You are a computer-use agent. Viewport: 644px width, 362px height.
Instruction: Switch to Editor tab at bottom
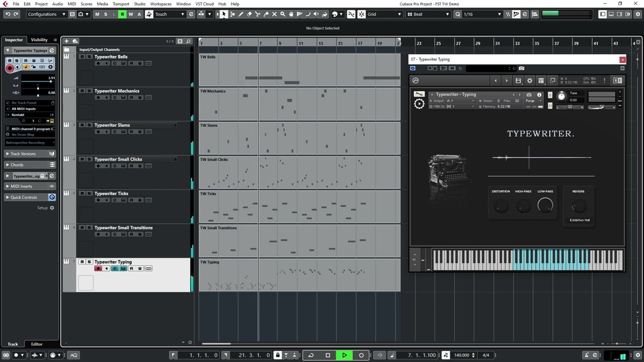37,344
